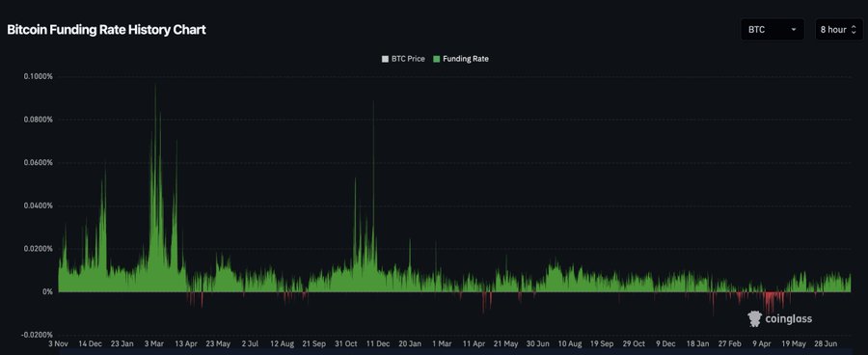Select the 0.1000% y-axis label

click(39, 76)
